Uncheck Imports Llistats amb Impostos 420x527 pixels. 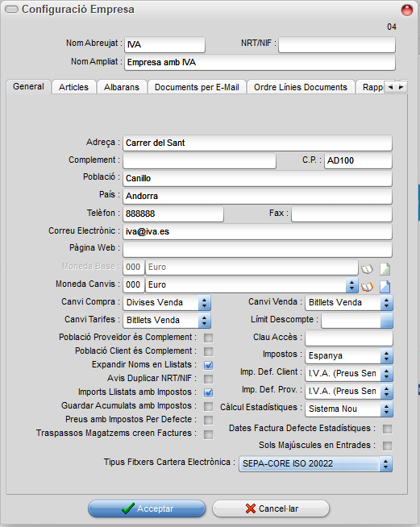tap(209, 392)
